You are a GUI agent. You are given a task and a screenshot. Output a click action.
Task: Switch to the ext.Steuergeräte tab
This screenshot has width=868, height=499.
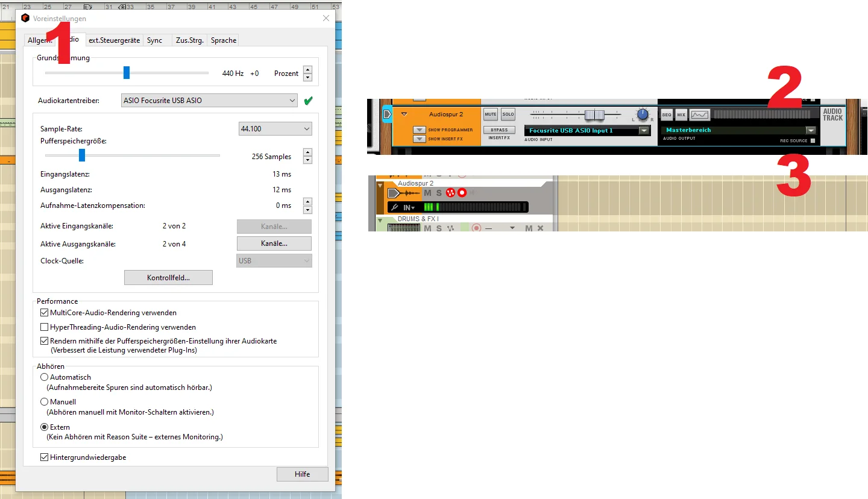tap(115, 40)
